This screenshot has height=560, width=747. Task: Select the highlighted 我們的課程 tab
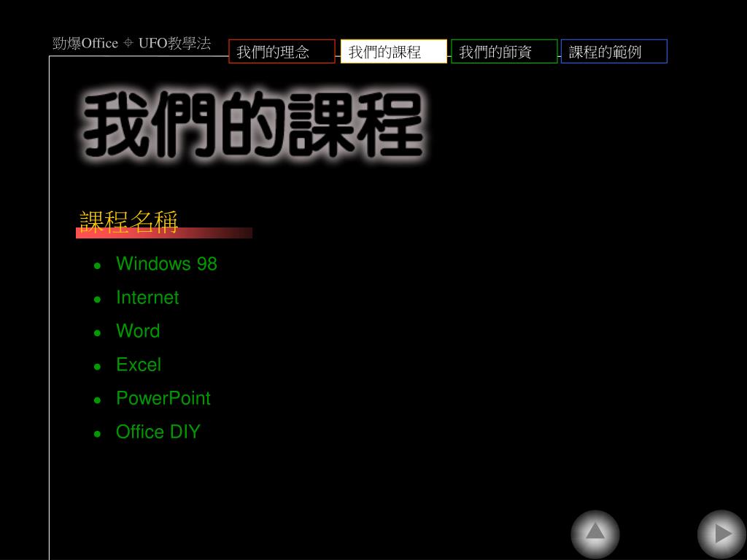coord(394,52)
